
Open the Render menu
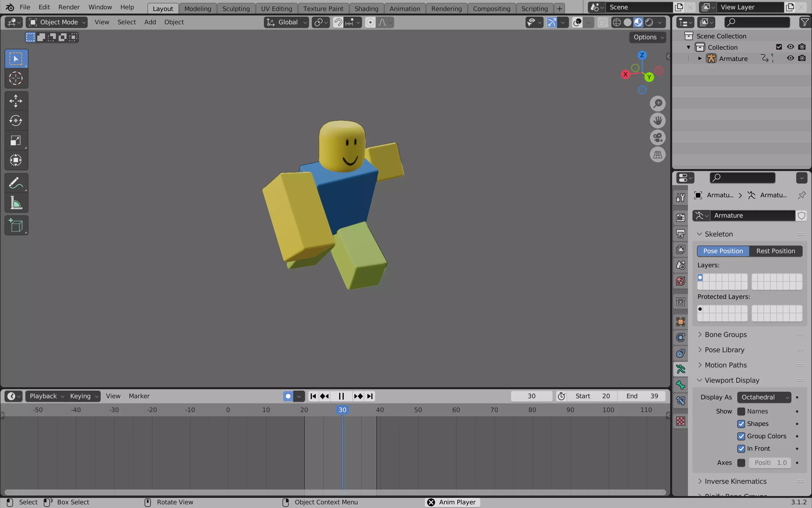69,7
